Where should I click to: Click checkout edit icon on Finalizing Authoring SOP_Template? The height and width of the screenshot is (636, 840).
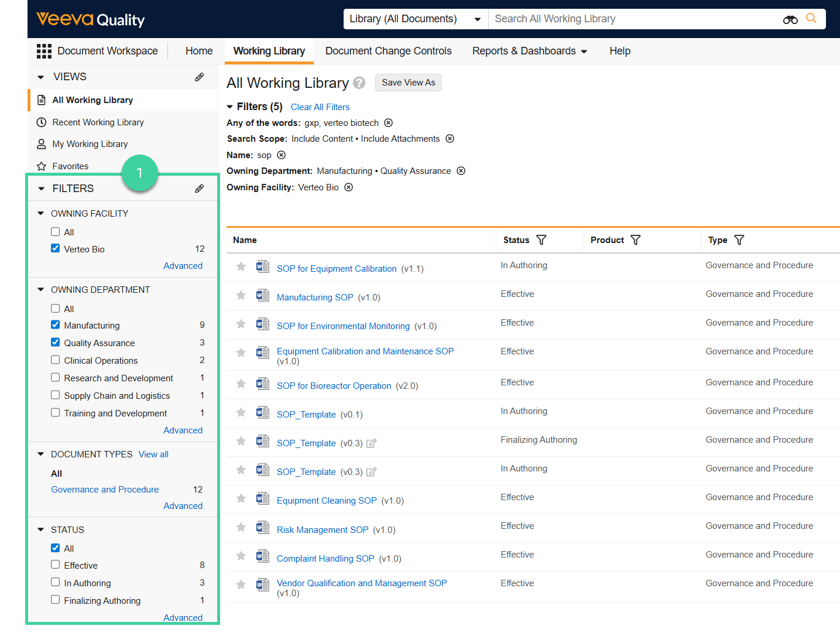coord(371,443)
